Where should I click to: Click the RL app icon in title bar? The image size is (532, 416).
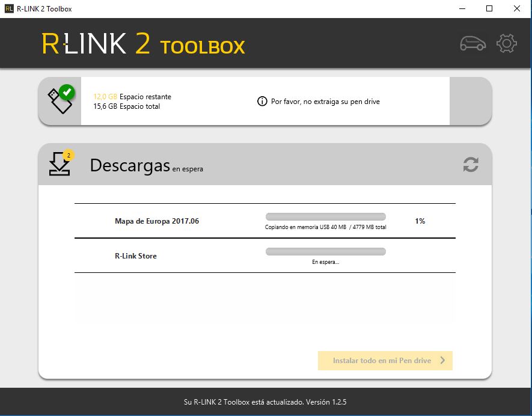(x=9, y=9)
